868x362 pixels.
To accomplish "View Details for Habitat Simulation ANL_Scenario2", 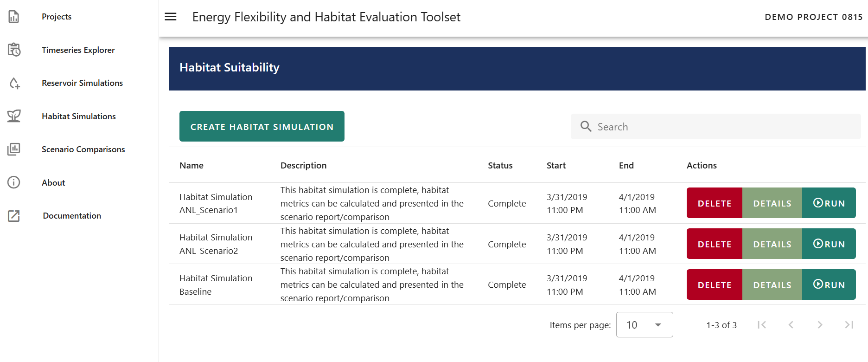I will [772, 244].
